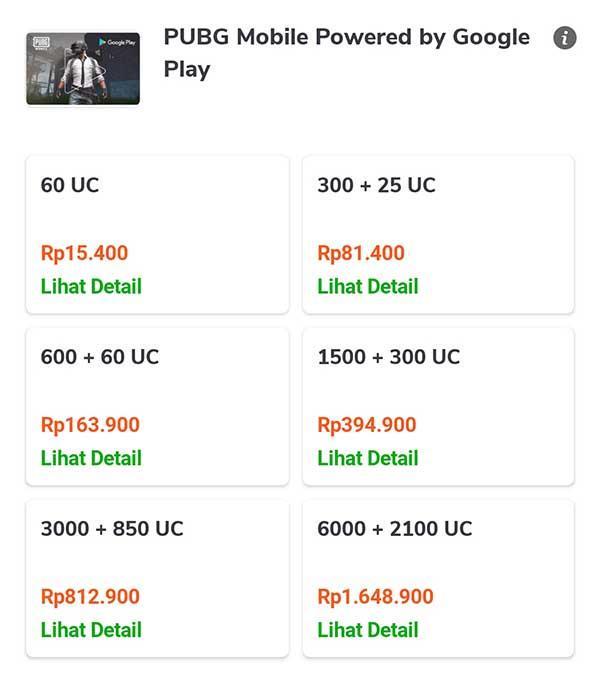Image resolution: width=600 pixels, height=681 pixels.
Task: Open Lihat Detail for 300 + 25 UC
Action: [368, 286]
